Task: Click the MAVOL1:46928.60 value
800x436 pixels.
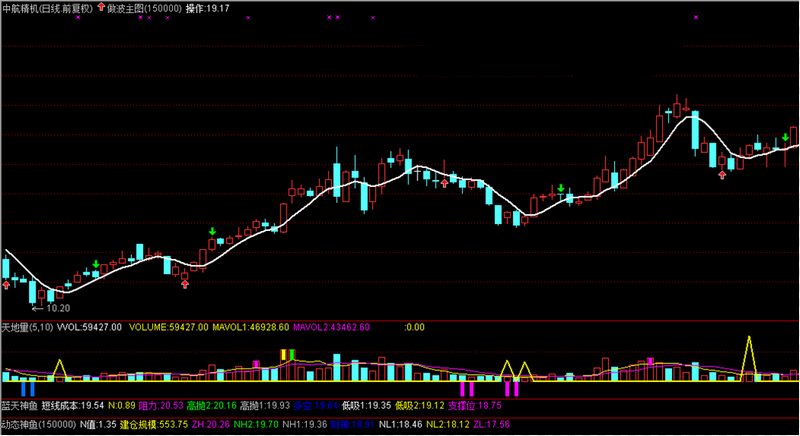Action: pyautogui.click(x=251, y=327)
